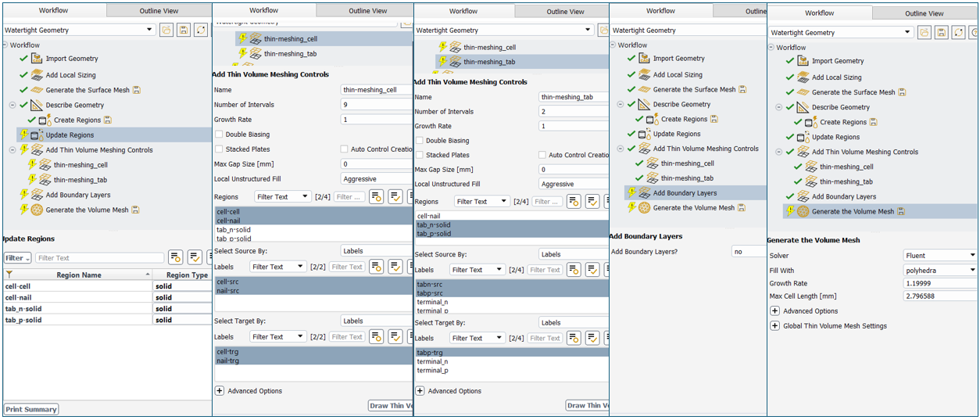980x420 pixels.
Task: Open Fill With dropdown showing polyhedra
Action: pos(940,270)
